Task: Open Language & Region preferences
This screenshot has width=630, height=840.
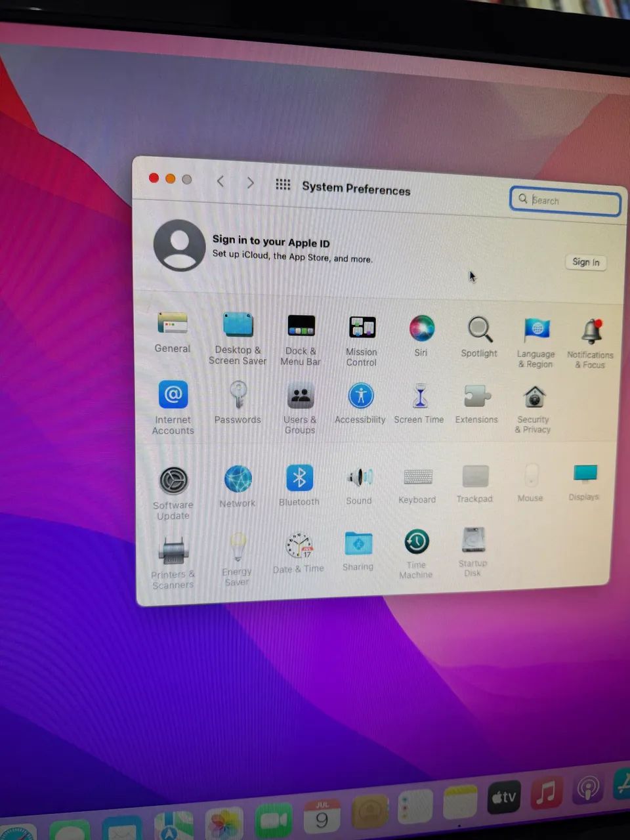Action: click(536, 342)
